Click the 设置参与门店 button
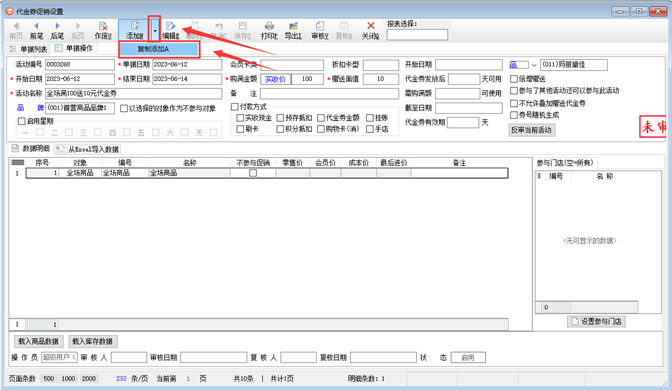 tap(596, 321)
